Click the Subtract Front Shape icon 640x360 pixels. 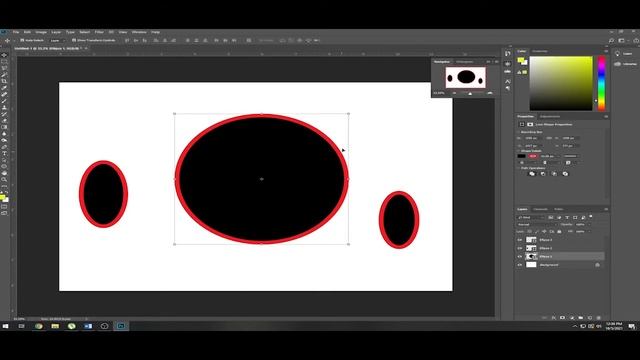pyautogui.click(x=543, y=174)
